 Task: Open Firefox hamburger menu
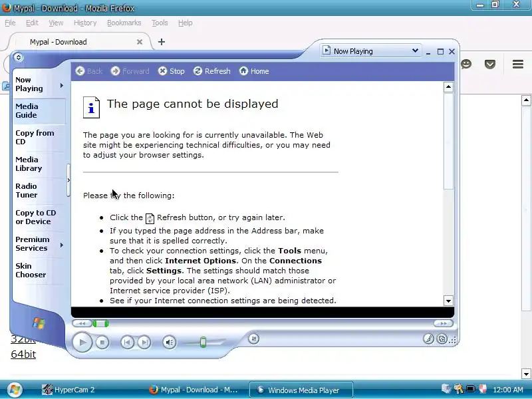[x=518, y=64]
